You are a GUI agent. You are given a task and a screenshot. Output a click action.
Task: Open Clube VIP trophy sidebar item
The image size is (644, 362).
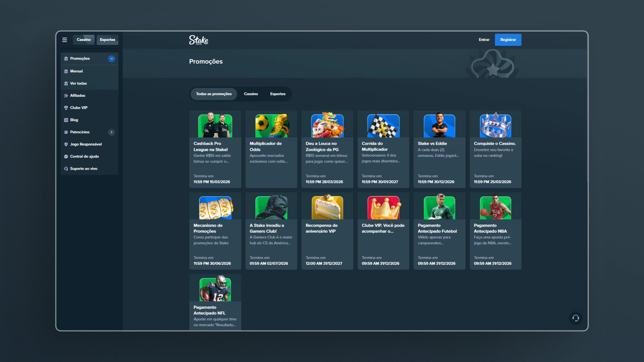click(x=79, y=108)
